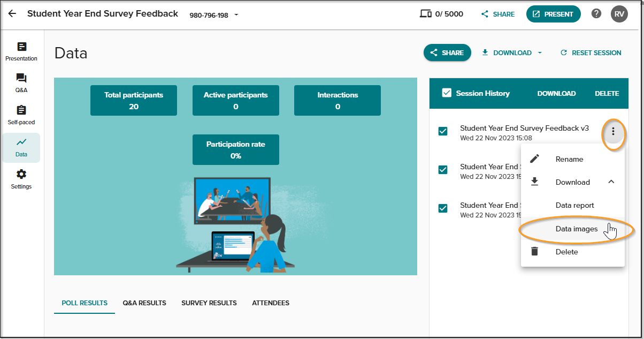The width and height of the screenshot is (644, 339).
Task: Open the Q&A sidebar section
Action: (21, 83)
